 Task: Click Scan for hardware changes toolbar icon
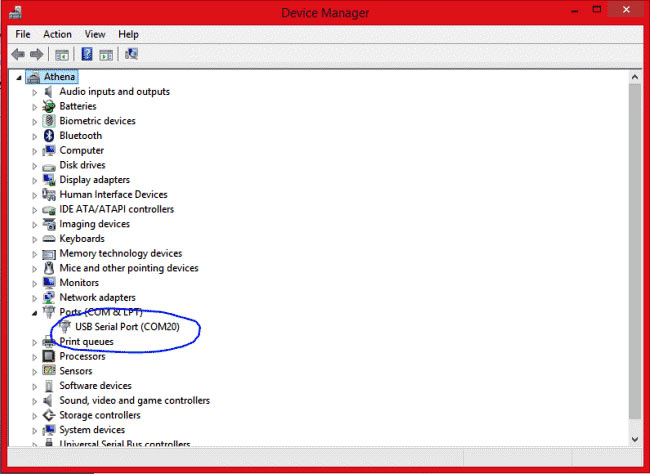(x=131, y=54)
